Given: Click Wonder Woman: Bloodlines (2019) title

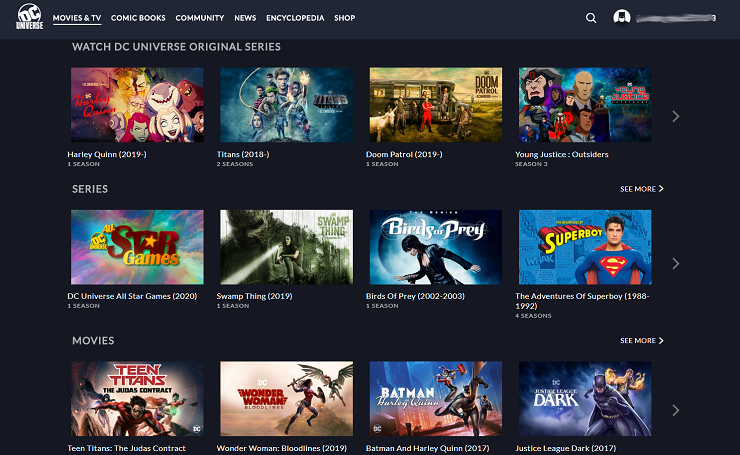Looking at the screenshot, I should (x=282, y=448).
